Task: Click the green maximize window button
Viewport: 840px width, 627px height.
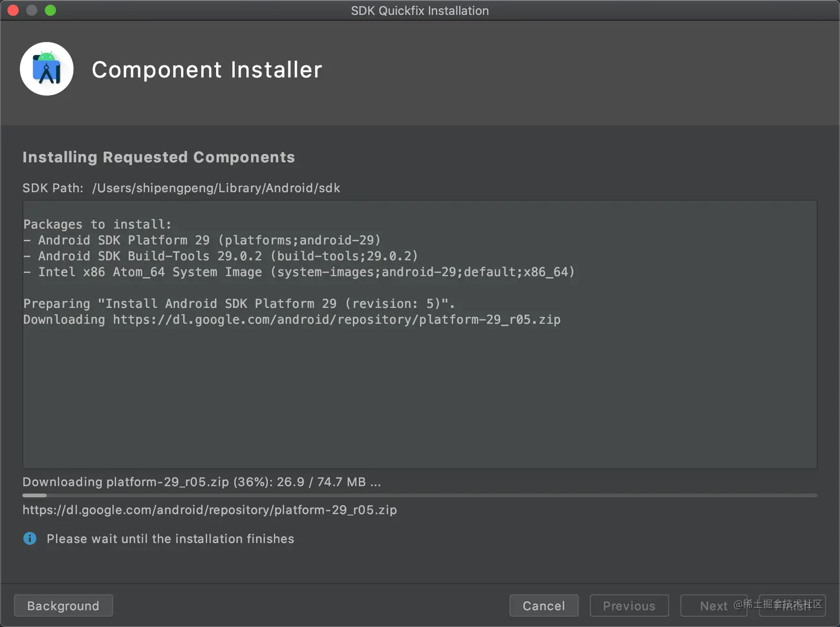Action: pyautogui.click(x=51, y=11)
